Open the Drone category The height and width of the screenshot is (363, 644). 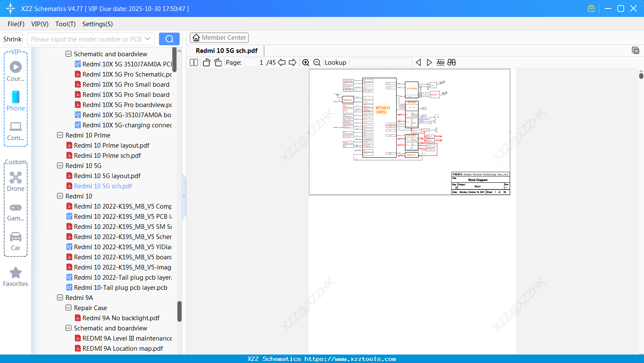point(16,181)
